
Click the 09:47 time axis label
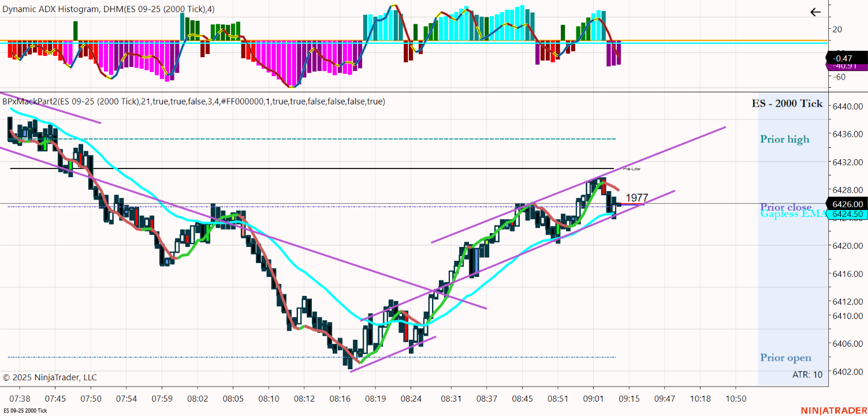664,399
